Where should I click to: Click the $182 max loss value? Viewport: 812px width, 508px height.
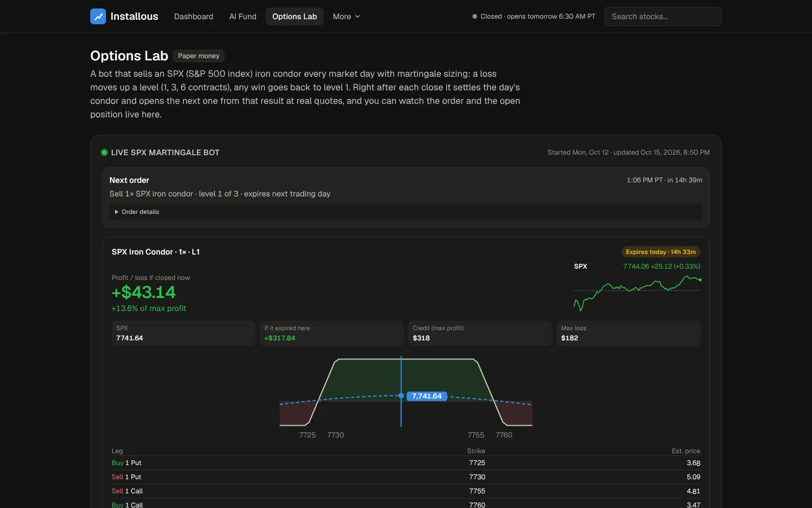(x=570, y=338)
